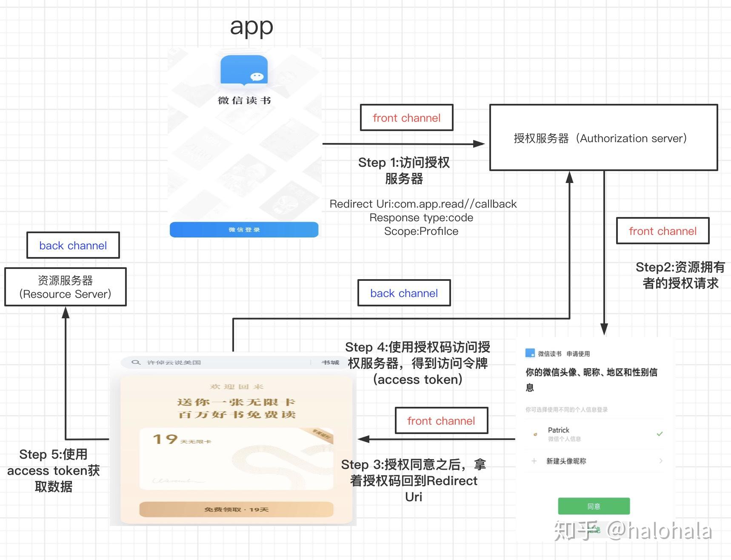731x560 pixels.
Task: Tap the green 同意 button
Action: coord(594,506)
